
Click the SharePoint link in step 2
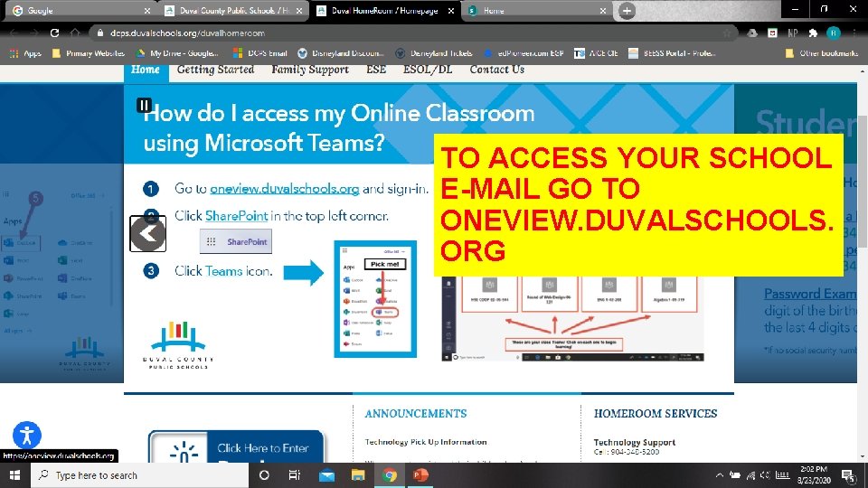tap(236, 216)
